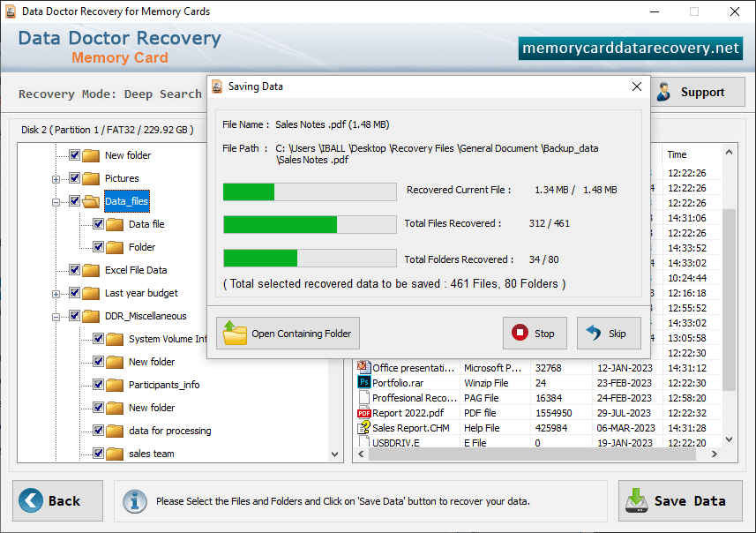The height and width of the screenshot is (533, 756).
Task: Click the memorycarddatarecovery.net banner link
Action: tap(631, 49)
